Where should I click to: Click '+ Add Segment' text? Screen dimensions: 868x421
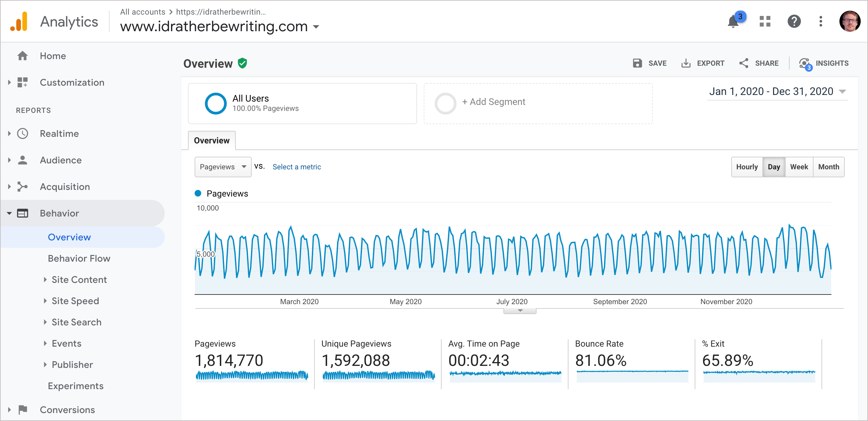pyautogui.click(x=493, y=102)
